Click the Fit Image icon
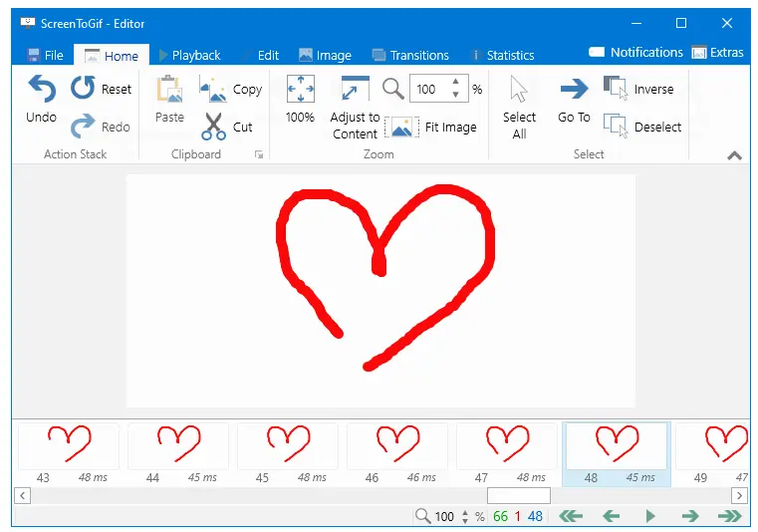This screenshot has width=758, height=532. coord(401,128)
